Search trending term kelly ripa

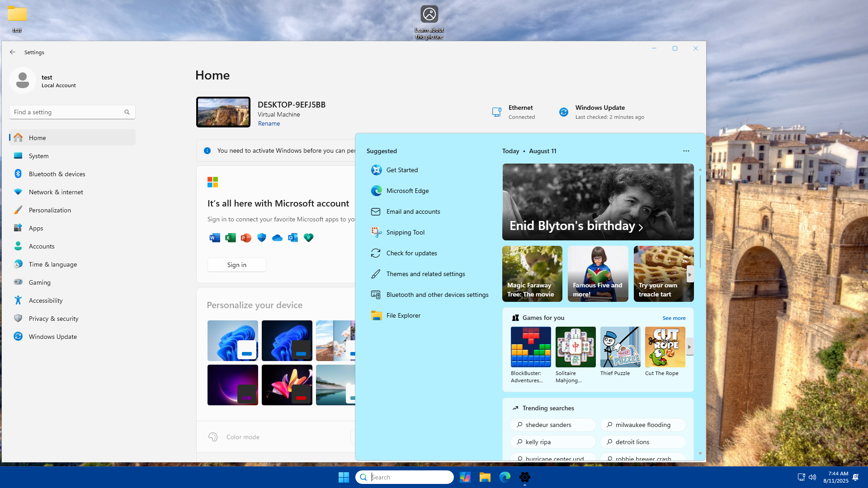coord(553,442)
